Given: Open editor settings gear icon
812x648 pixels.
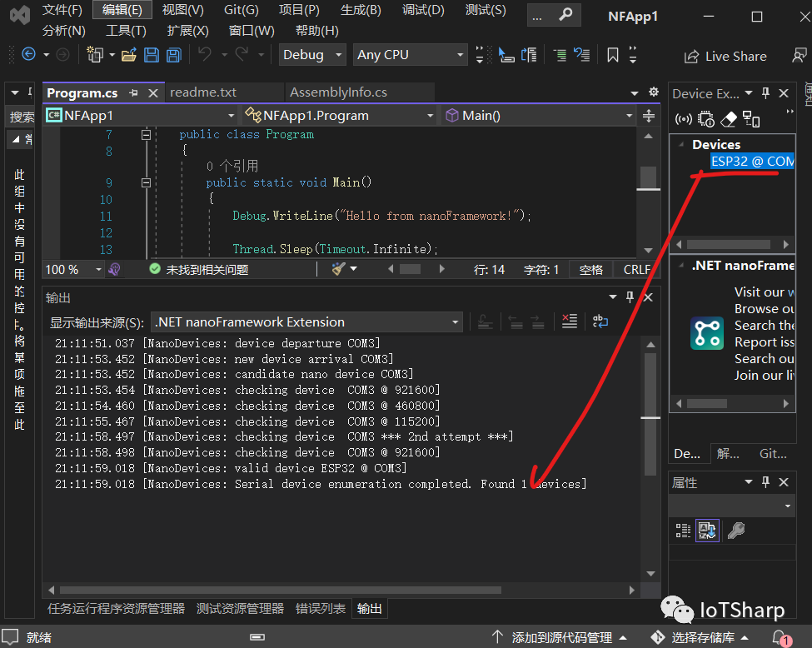Looking at the screenshot, I should [654, 92].
